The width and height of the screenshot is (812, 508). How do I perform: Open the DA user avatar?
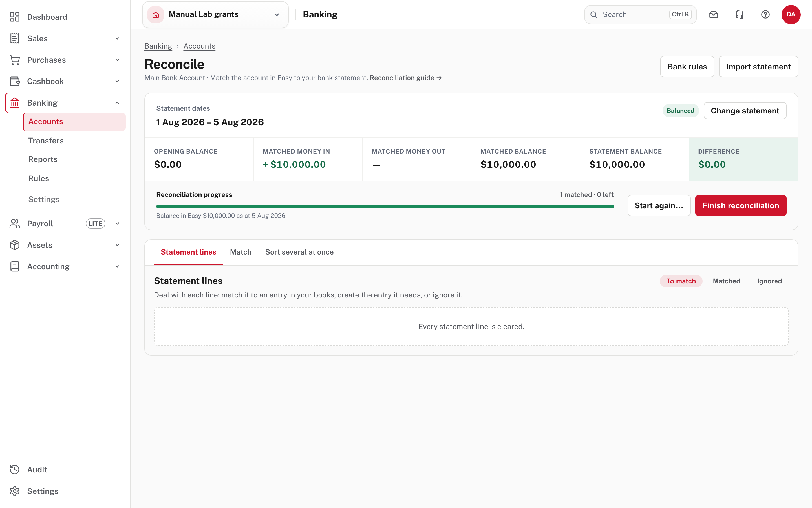(791, 14)
